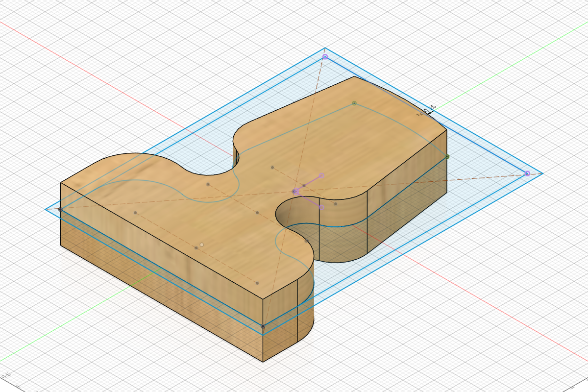Select the purple origin point at model center
588x392 pixels.
[295, 192]
